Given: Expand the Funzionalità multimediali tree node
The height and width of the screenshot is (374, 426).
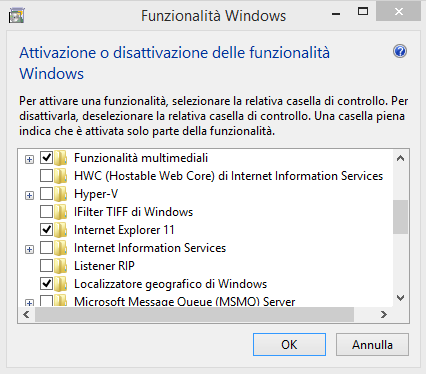Looking at the screenshot, I should (29, 159).
